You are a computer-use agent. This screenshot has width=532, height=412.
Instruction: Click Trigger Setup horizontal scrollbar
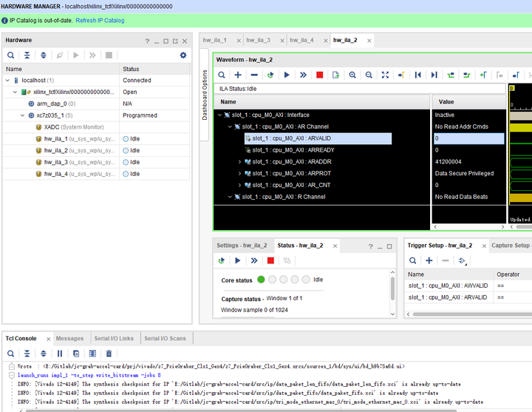pyautogui.click(x=472, y=314)
